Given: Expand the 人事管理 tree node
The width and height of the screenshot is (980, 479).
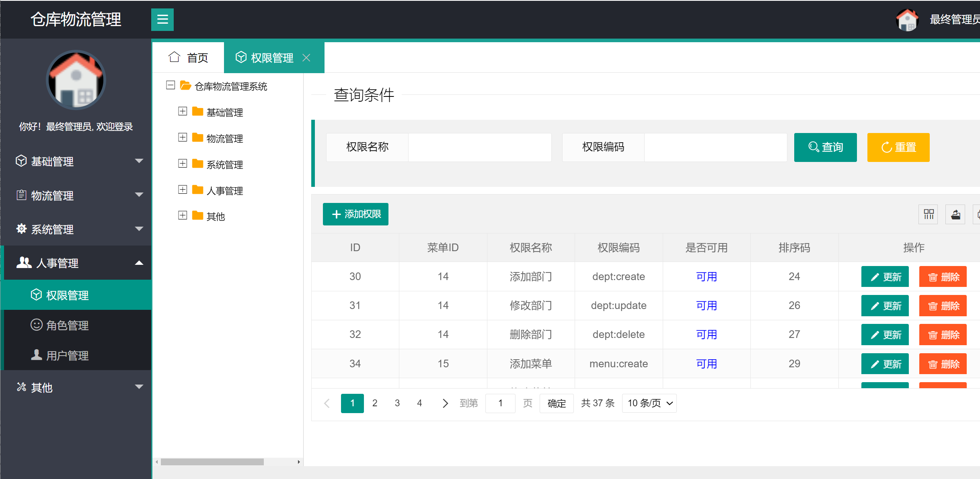Looking at the screenshot, I should pyautogui.click(x=183, y=190).
